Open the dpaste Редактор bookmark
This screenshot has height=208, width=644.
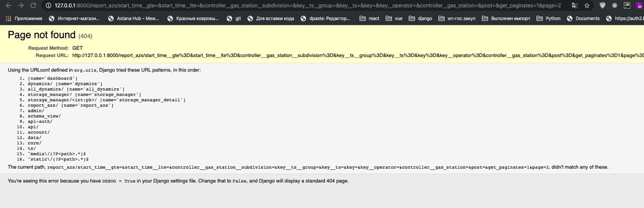325,19
